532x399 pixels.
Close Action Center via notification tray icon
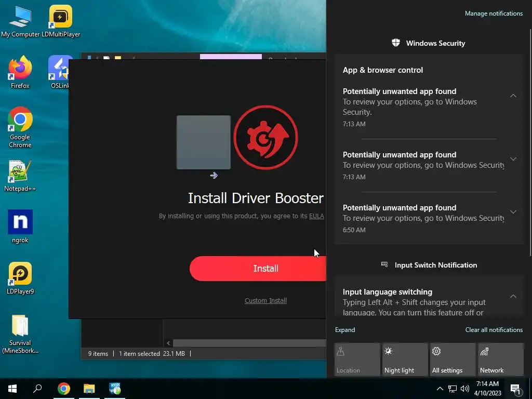515,389
